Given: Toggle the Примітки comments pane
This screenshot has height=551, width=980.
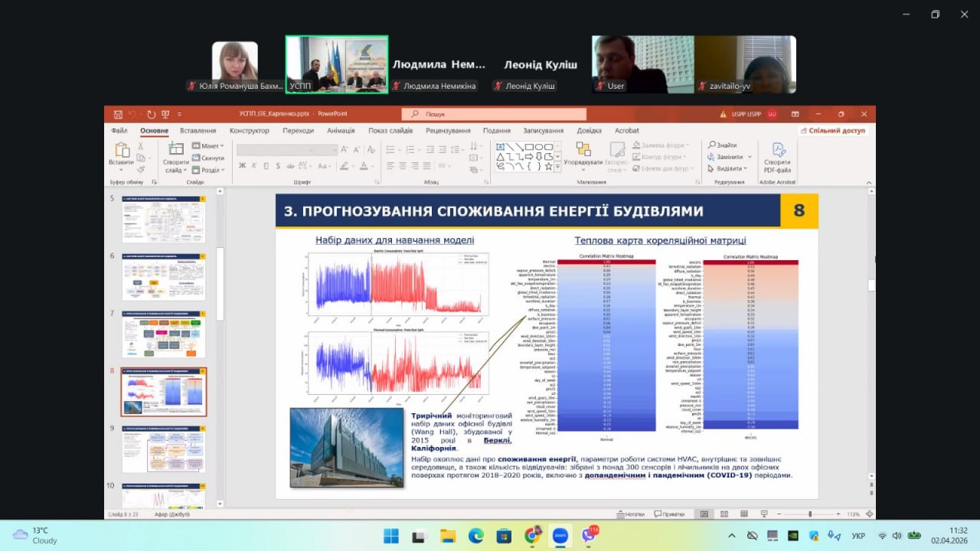Looking at the screenshot, I should pyautogui.click(x=668, y=514).
